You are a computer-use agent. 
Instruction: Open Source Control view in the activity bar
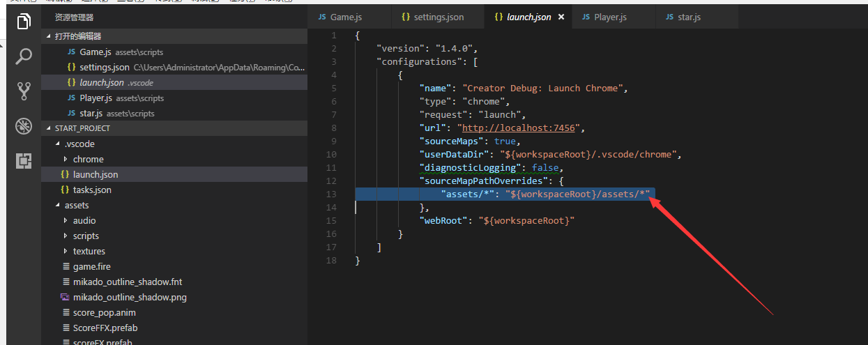pyautogui.click(x=24, y=91)
